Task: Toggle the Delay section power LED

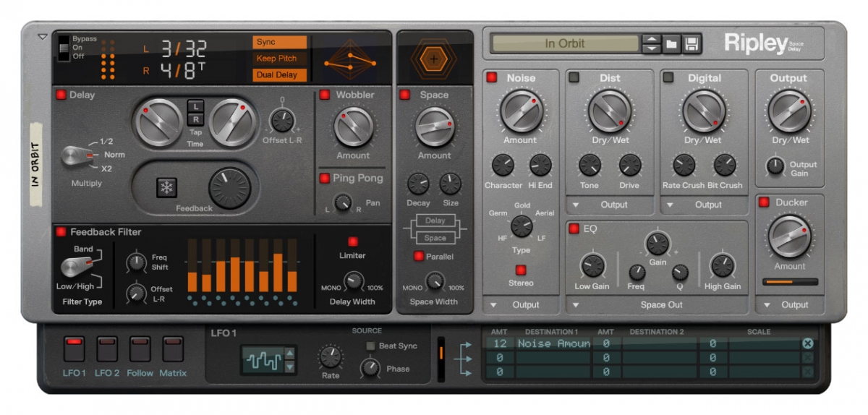Action: click(61, 95)
